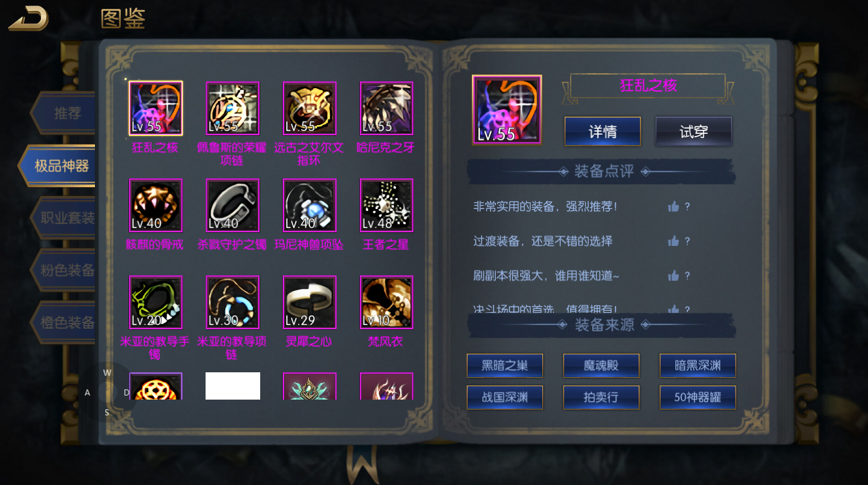Image resolution: width=868 pixels, height=485 pixels.
Task: Click the 详情 details button
Action: (x=603, y=132)
